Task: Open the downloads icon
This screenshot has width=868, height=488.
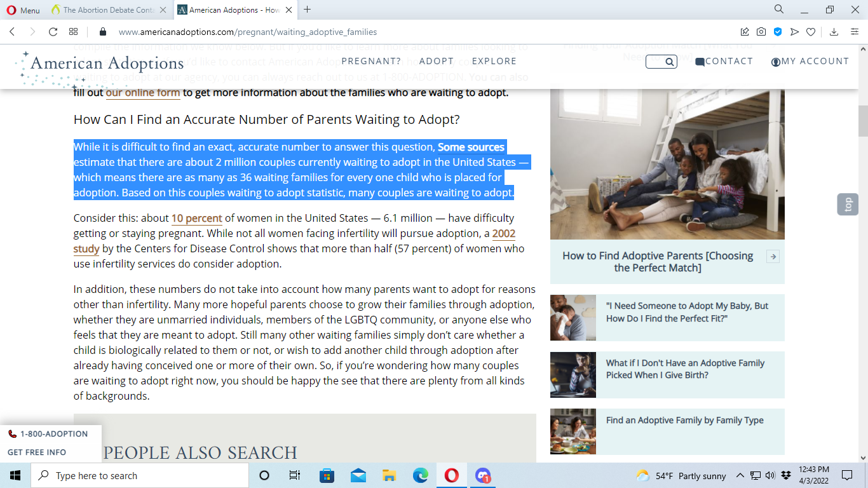Action: point(834,32)
